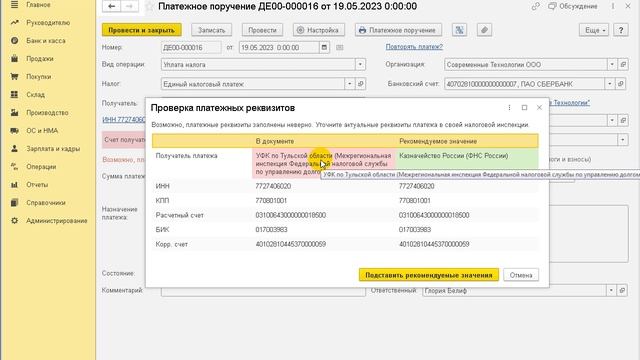Open the Главное section

pyautogui.click(x=38, y=5)
